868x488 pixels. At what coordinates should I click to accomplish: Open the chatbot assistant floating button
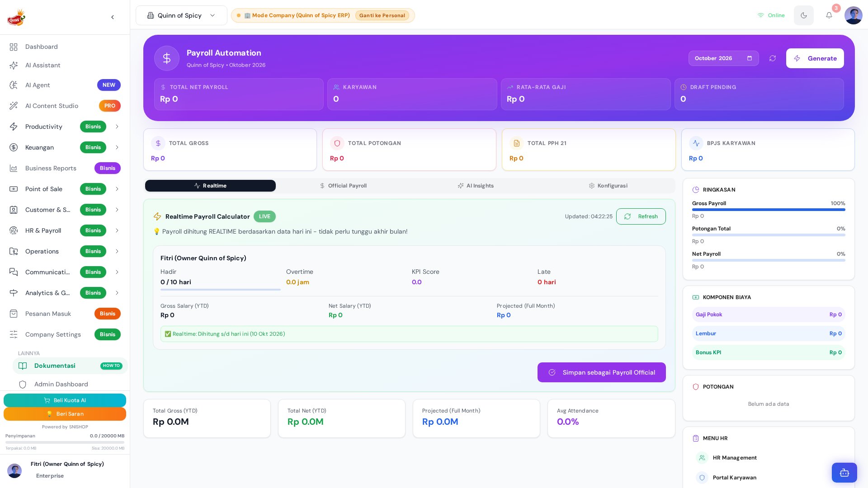tap(844, 473)
